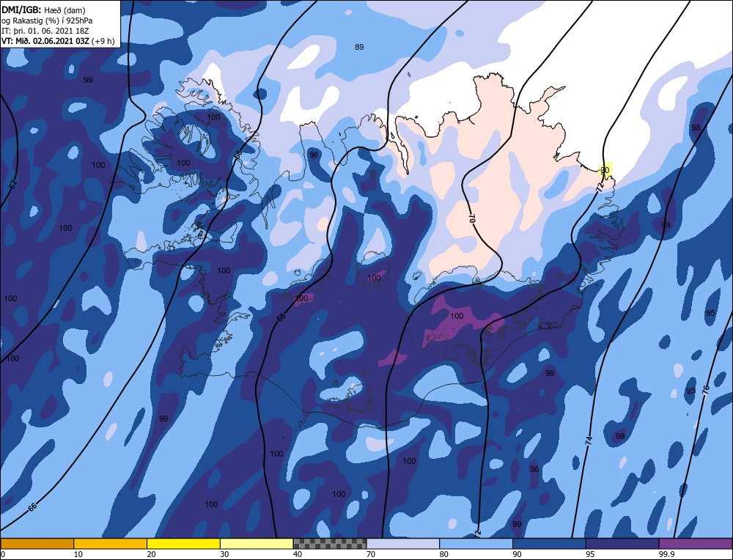Viewport: 733px width, 560px height.
Task: Click the dark orange 0–10 legend swatch
Action: click(37, 543)
